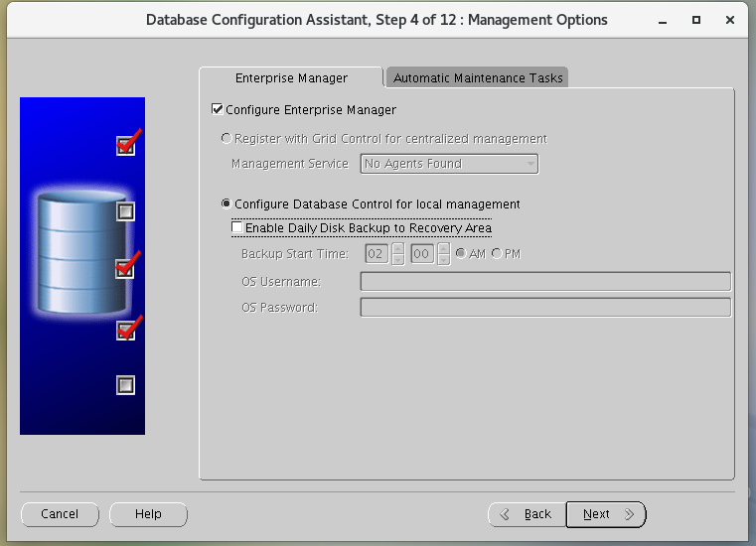Maximize the Database Configuration Assistant window

pyautogui.click(x=695, y=20)
